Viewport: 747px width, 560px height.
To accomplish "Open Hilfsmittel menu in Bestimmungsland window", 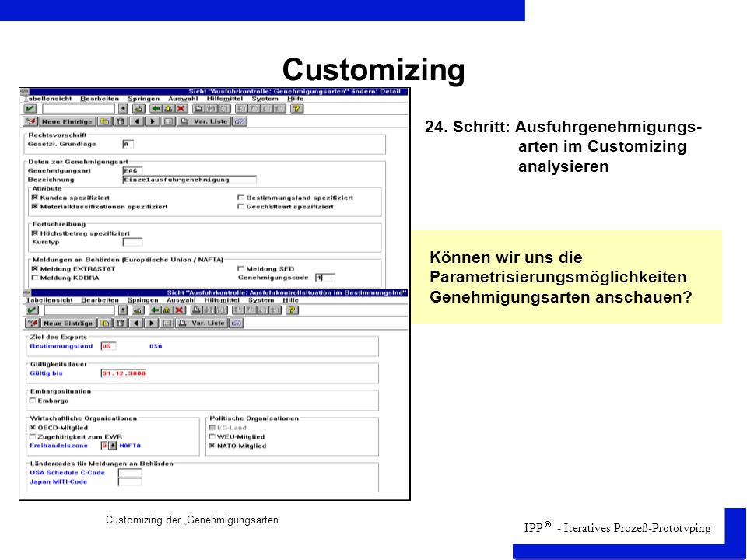I will pos(222,300).
